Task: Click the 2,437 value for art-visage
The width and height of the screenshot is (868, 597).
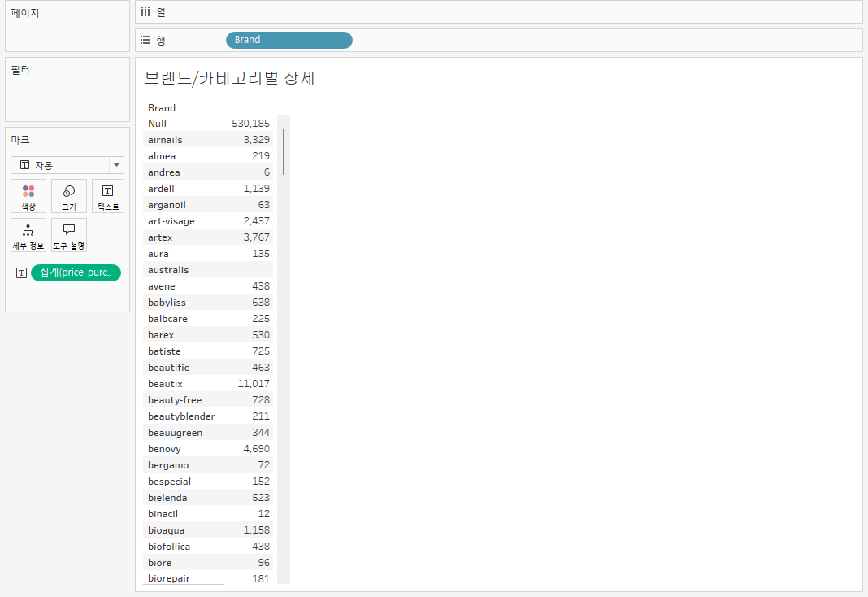Action: [x=256, y=221]
